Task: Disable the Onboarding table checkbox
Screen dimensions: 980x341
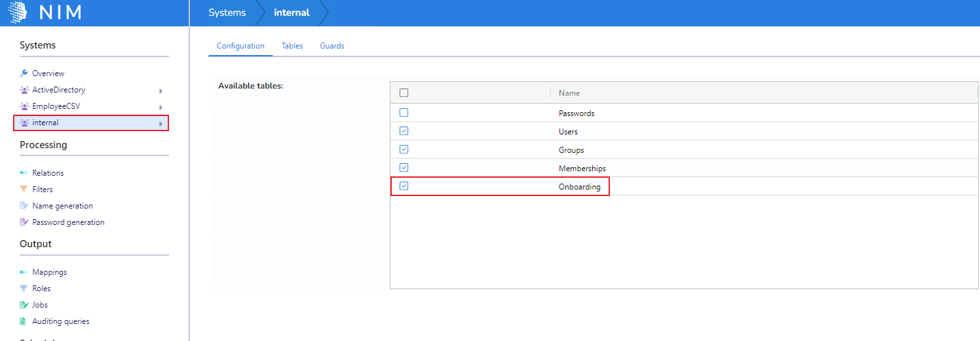Action: click(x=404, y=186)
